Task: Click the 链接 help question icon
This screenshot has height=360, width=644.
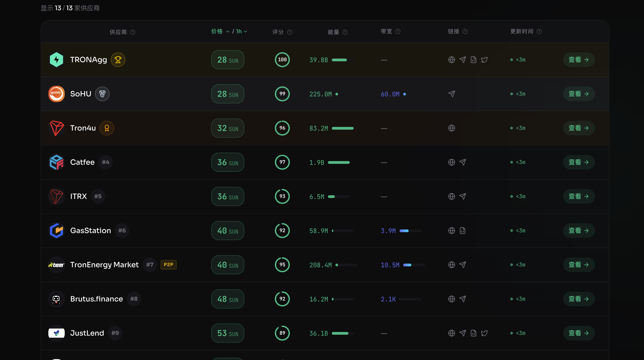Action: (465, 31)
